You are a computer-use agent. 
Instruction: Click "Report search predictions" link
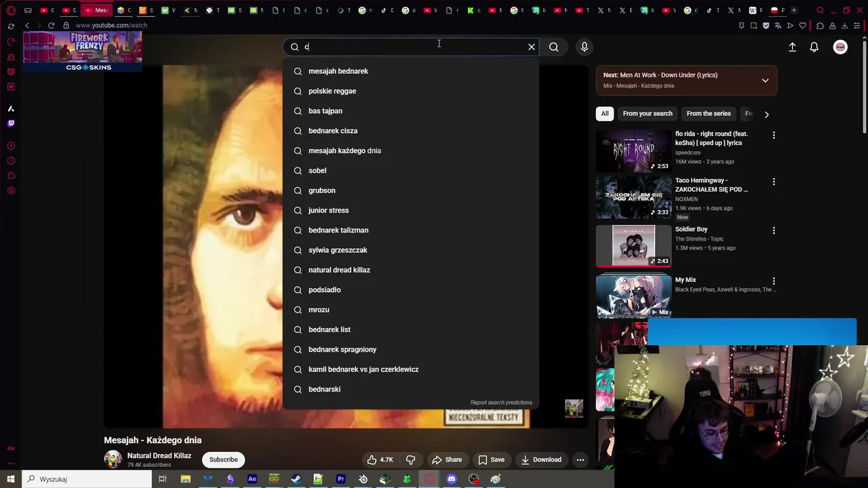501,403
